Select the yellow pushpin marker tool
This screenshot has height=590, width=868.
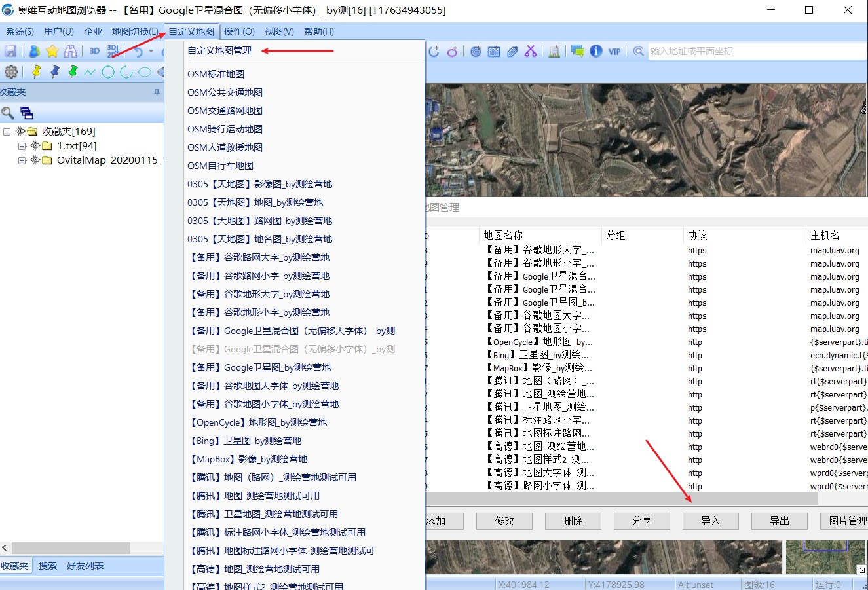(36, 72)
